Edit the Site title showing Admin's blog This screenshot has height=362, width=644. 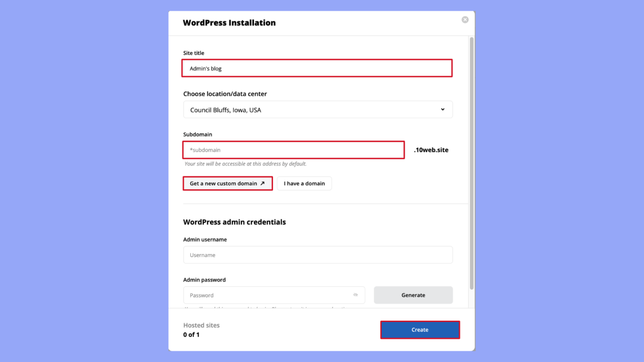coord(317,68)
